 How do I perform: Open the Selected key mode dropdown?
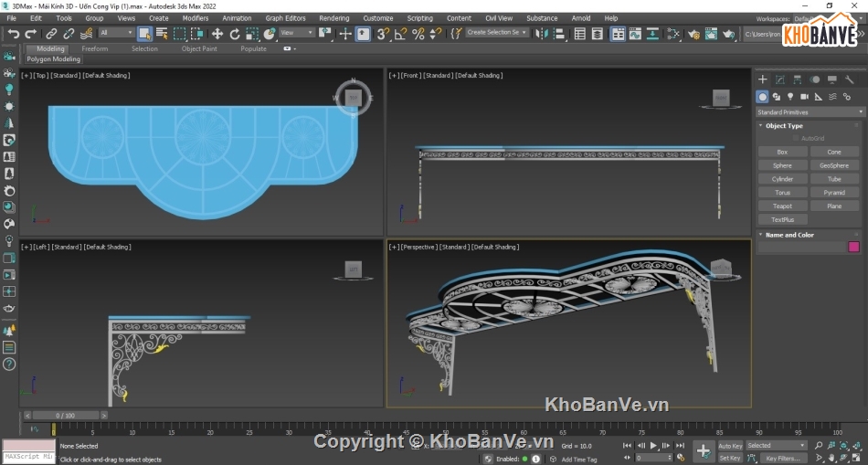pos(776,445)
